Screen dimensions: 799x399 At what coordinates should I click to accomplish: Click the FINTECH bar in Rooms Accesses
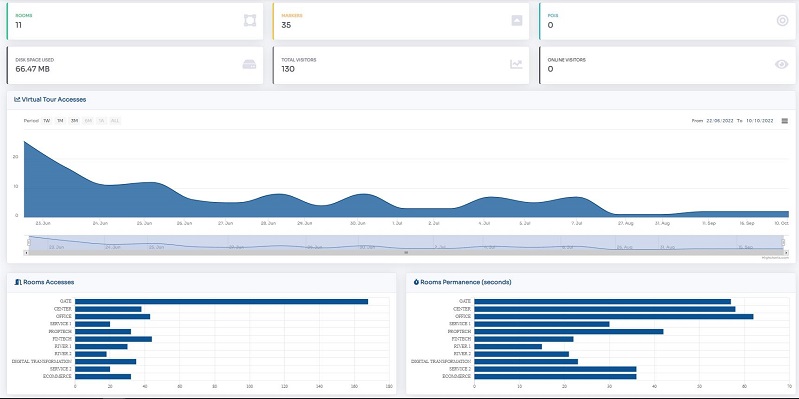113,339
